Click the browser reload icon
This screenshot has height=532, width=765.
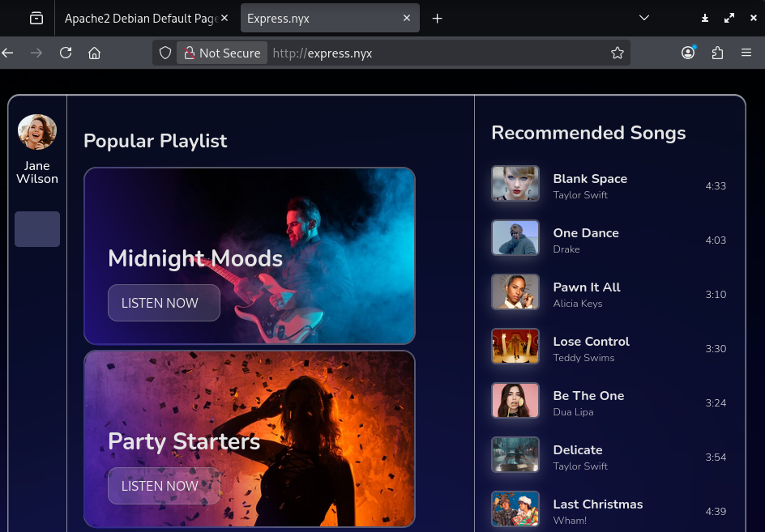coord(66,53)
